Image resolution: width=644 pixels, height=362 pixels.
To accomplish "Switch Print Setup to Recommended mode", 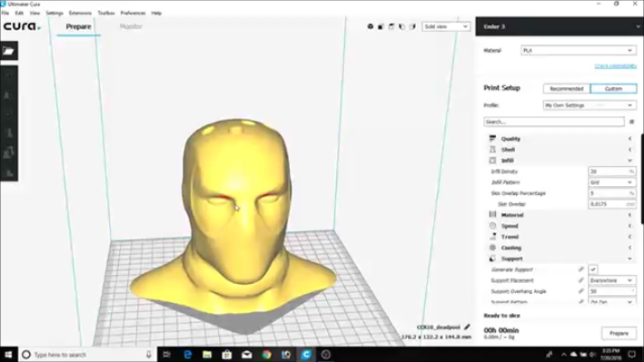I will tap(567, 89).
